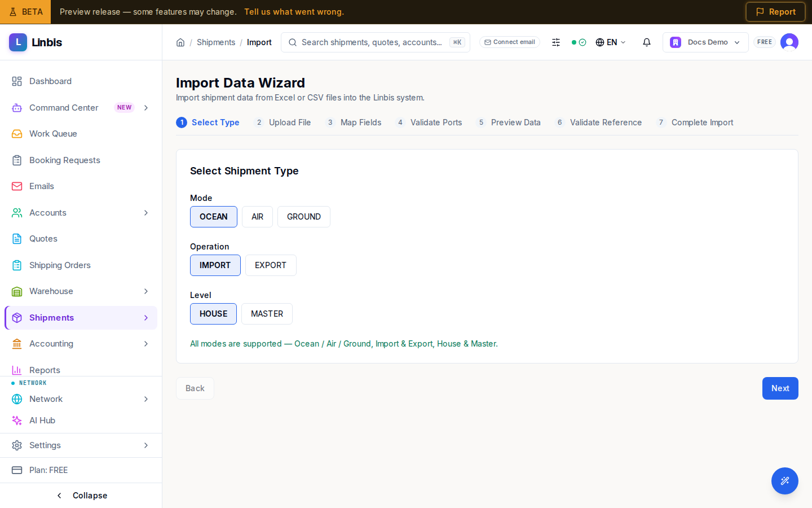Expand Accounting submenu
The image size is (812, 508).
click(x=146, y=344)
